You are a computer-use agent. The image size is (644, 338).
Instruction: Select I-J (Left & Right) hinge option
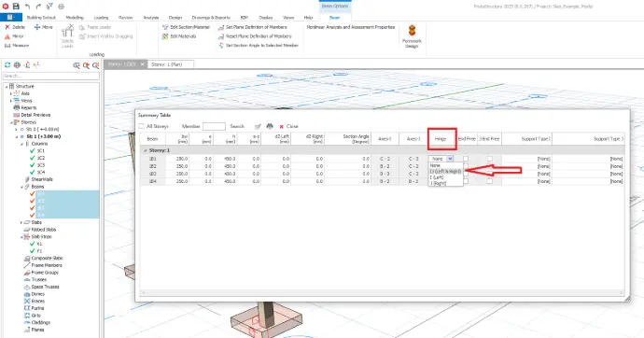tap(445, 171)
